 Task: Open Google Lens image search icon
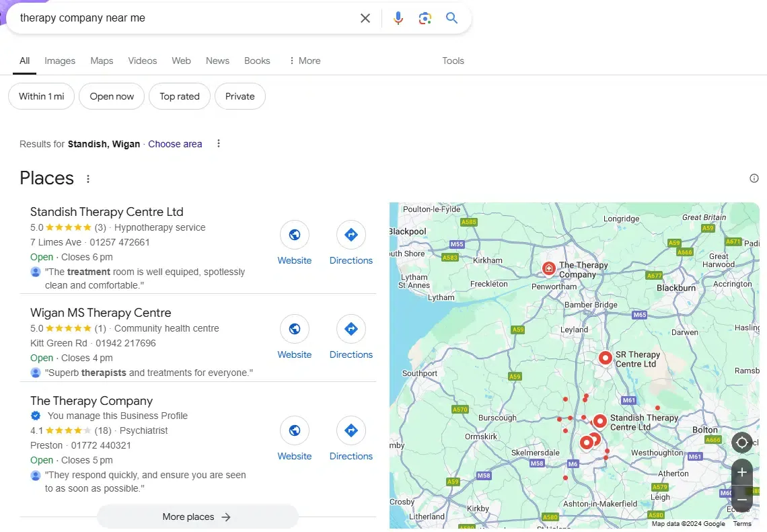[x=425, y=18]
